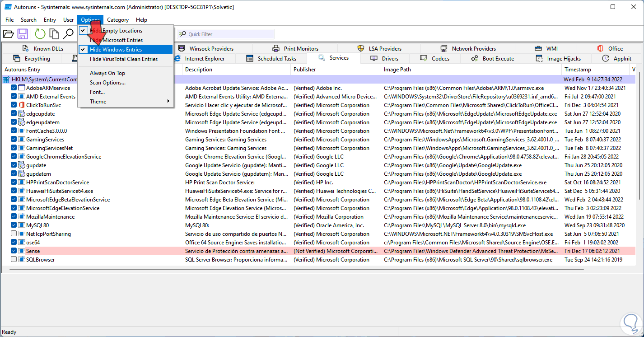644x337 pixels.
Task: Disable the ClickToRunSvc entry checkbox
Action: pos(14,105)
